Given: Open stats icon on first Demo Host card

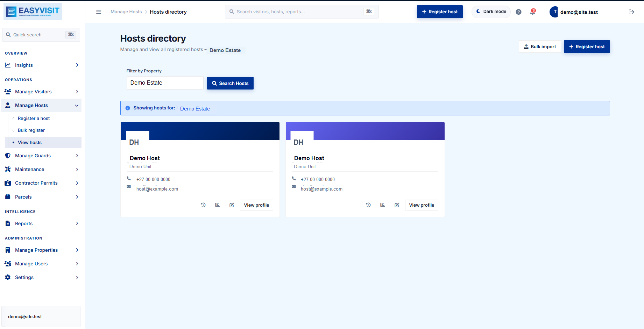Looking at the screenshot, I should [x=217, y=205].
